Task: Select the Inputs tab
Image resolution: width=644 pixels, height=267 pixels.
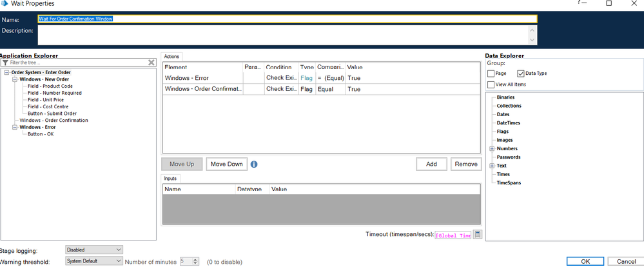Action: 170,178
